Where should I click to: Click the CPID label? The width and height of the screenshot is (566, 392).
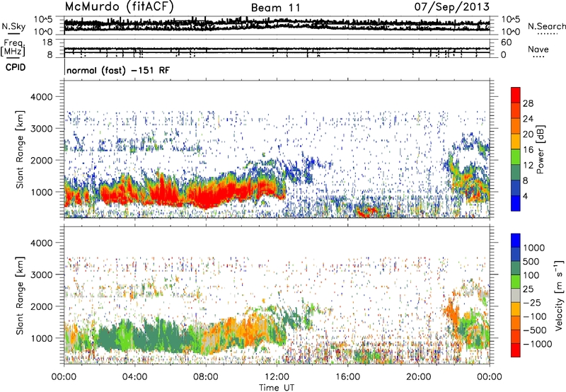tap(16, 67)
